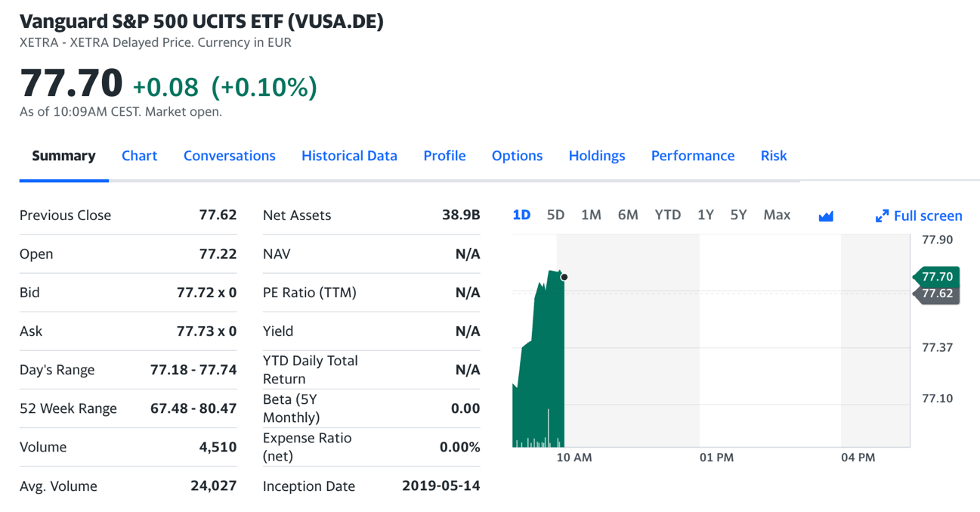The image size is (980, 512).
Task: Show the YTD chart range
Action: 667,215
